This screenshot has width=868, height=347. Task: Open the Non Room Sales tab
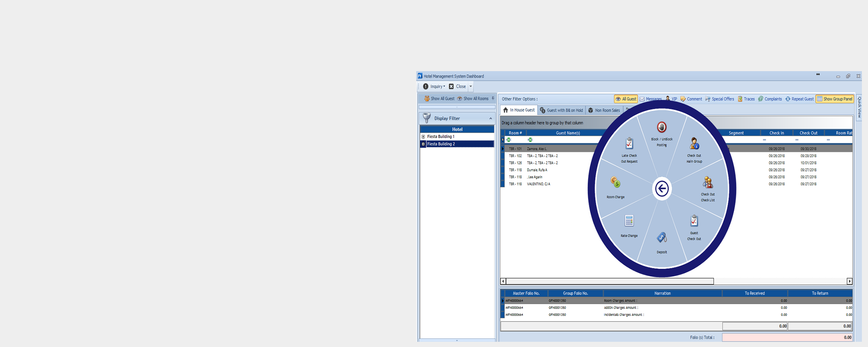click(604, 110)
